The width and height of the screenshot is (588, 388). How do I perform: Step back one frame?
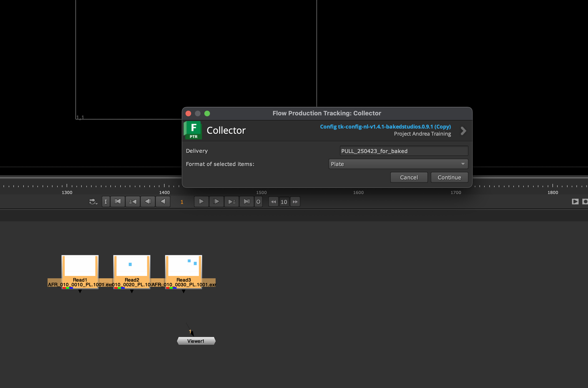(x=148, y=202)
